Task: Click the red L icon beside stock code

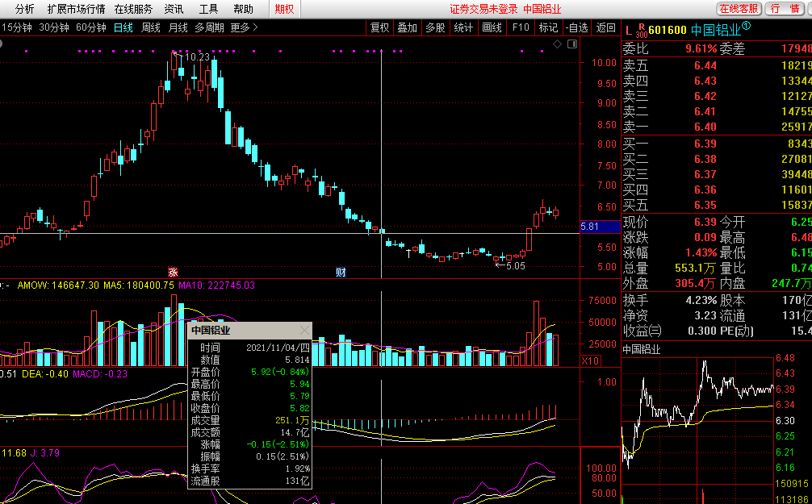Action: pos(629,31)
